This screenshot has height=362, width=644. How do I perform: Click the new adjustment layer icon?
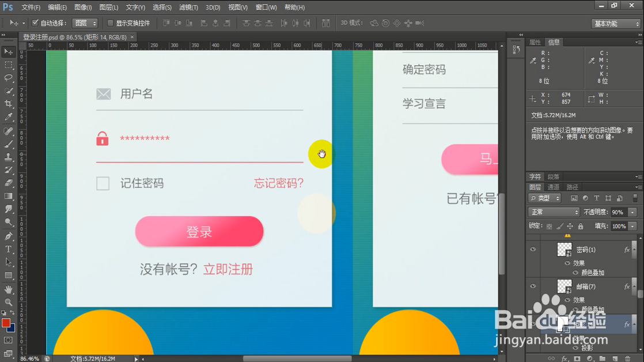(x=590, y=359)
